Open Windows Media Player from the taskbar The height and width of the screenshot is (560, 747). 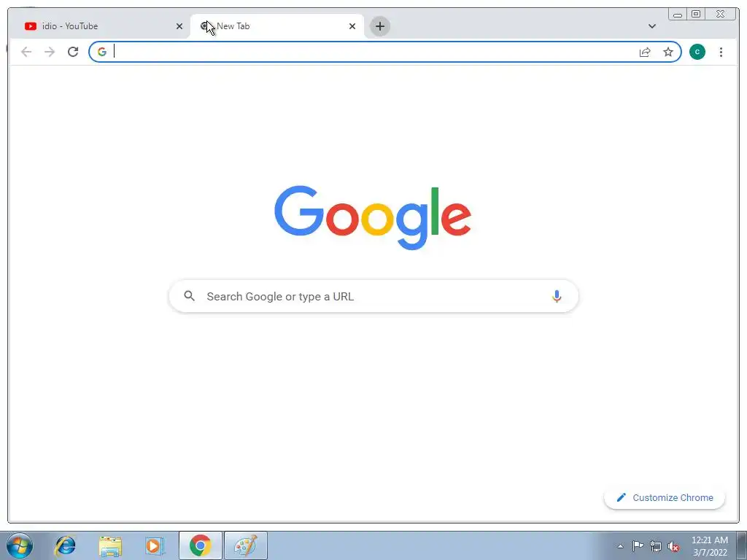click(155, 545)
